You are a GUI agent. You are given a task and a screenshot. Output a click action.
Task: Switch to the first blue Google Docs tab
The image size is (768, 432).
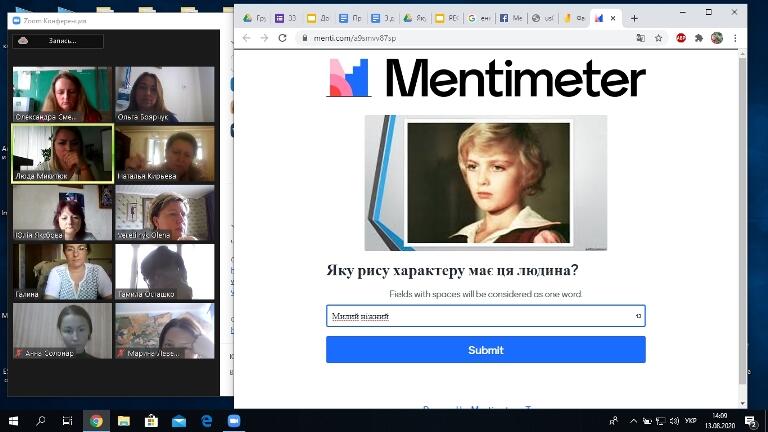(x=350, y=18)
